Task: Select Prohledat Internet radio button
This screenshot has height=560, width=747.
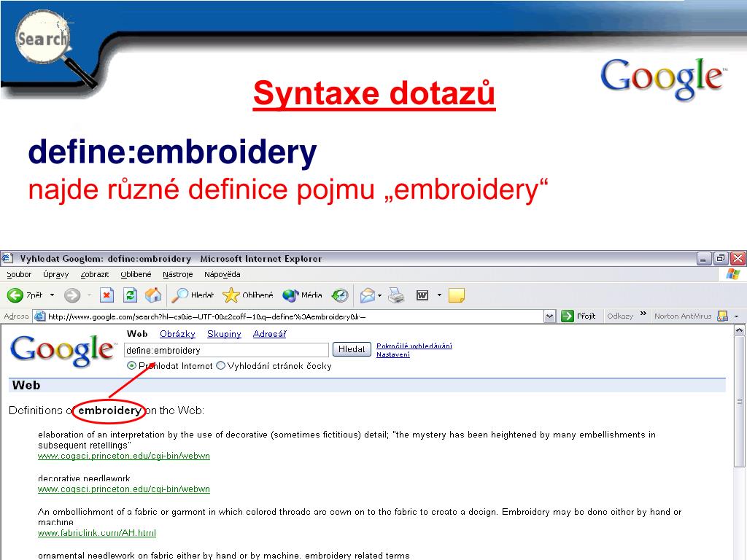Action: tap(131, 366)
